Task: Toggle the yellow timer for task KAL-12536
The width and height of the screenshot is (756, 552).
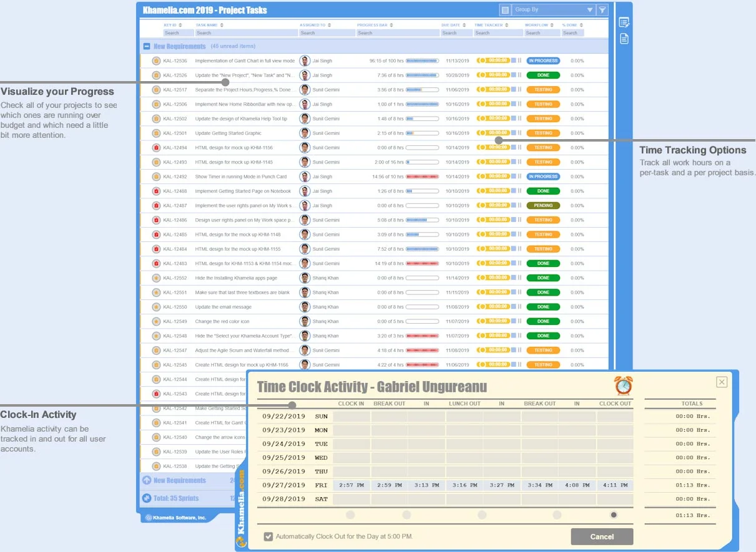Action: (493, 61)
